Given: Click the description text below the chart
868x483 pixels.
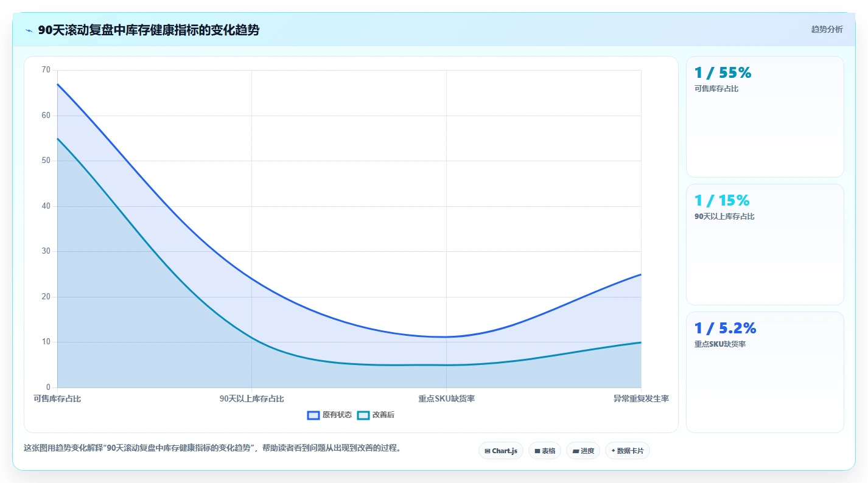Looking at the screenshot, I should pos(212,448).
